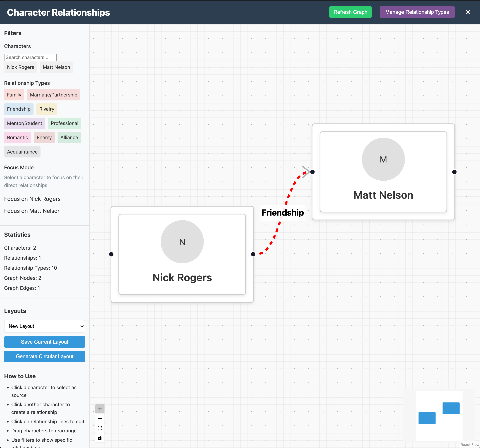Zoom in with the plus control

click(100, 409)
